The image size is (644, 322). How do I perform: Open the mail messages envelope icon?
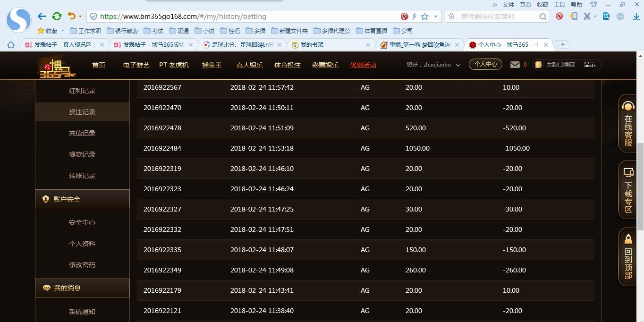tap(515, 65)
